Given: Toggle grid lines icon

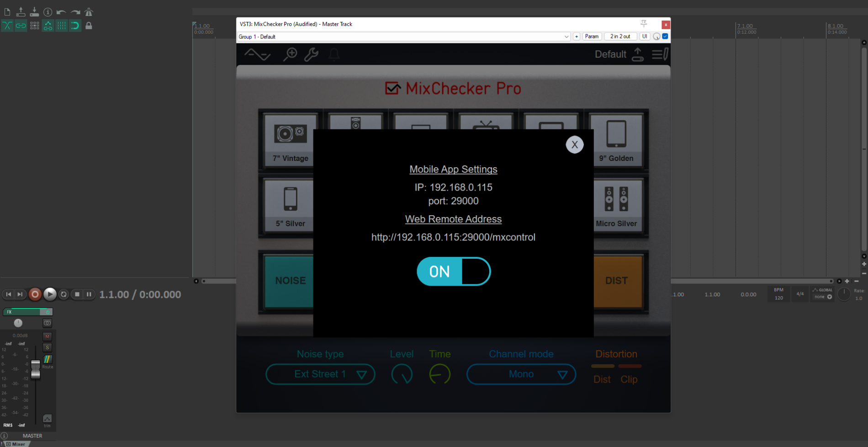Looking at the screenshot, I should 61,26.
